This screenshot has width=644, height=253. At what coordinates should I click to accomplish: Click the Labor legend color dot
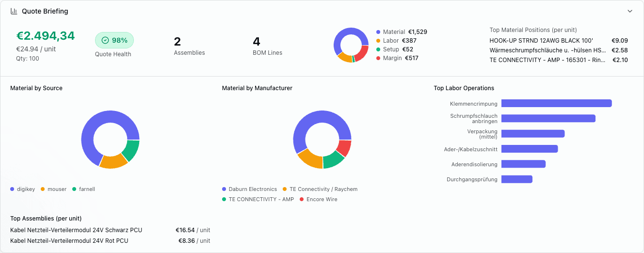tap(378, 41)
